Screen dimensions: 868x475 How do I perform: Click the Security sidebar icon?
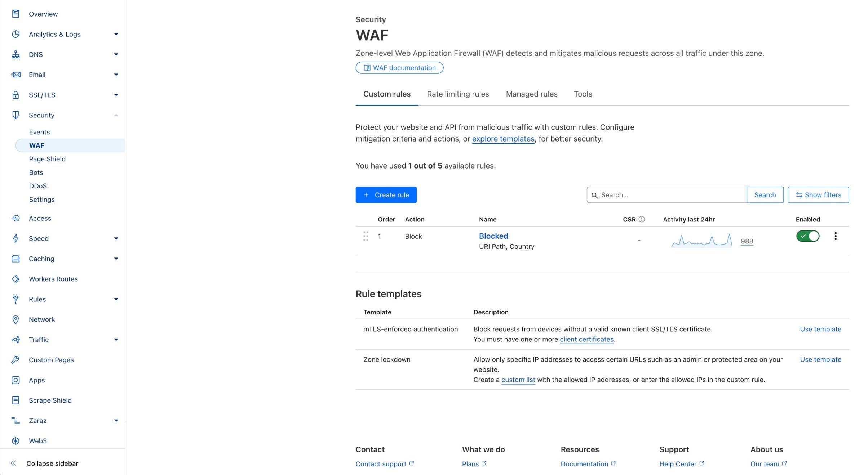16,115
